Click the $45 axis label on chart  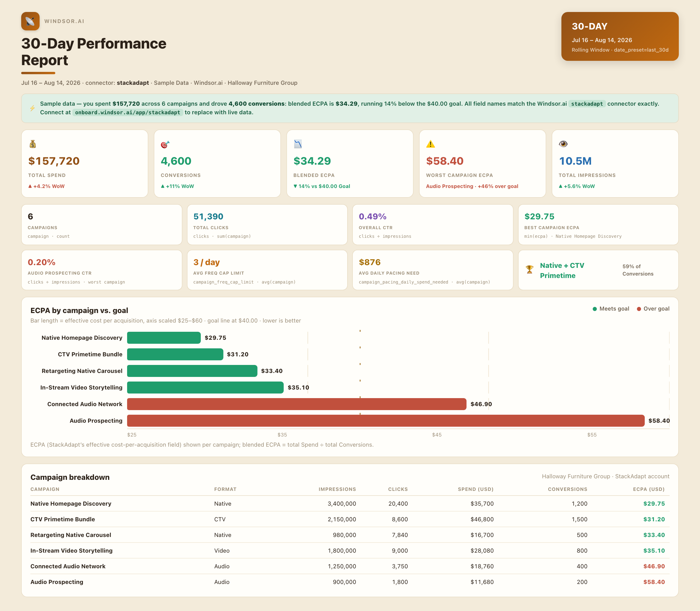pos(437,435)
